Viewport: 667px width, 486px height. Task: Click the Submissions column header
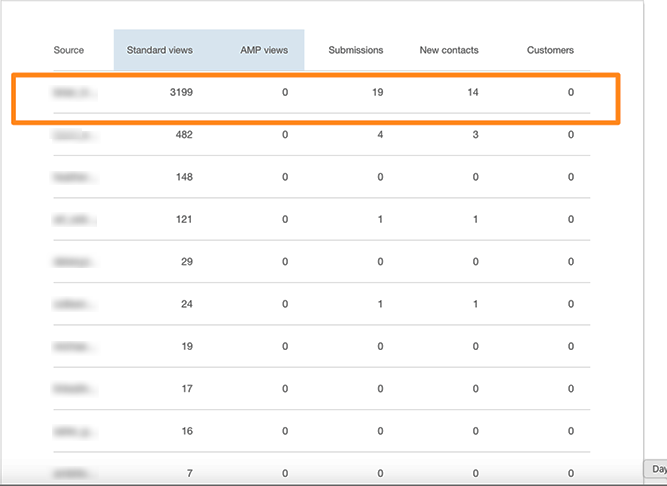click(355, 50)
